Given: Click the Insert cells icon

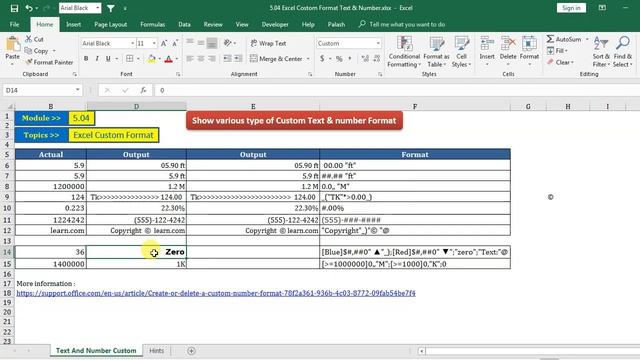Looking at the screenshot, I should click(487, 43).
